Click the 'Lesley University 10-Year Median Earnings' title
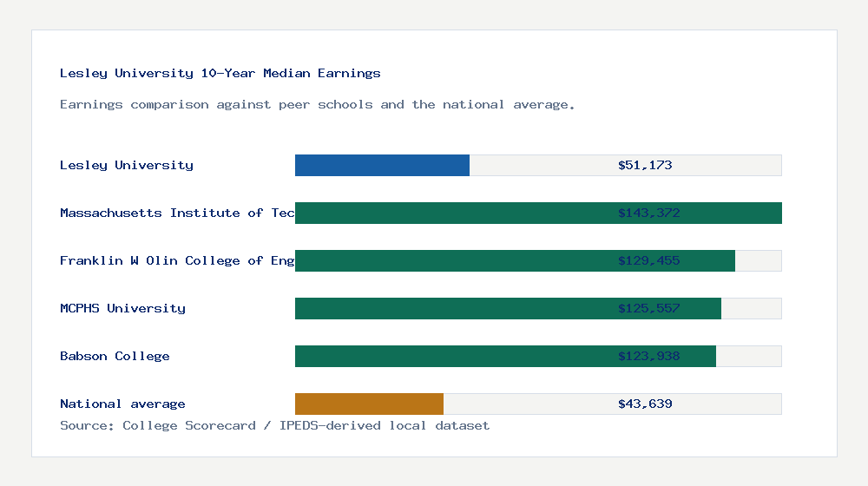The height and width of the screenshot is (486, 868). (x=220, y=73)
